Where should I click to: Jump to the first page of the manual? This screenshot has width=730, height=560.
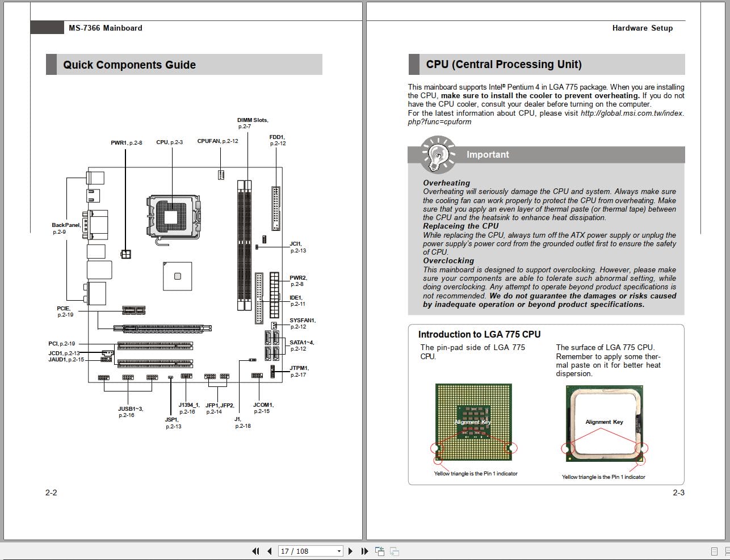[x=256, y=551]
